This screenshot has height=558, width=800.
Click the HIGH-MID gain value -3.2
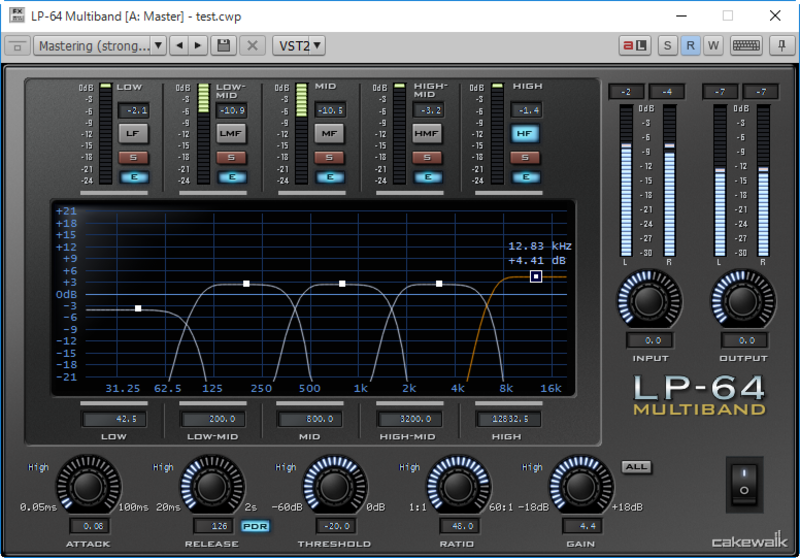(x=429, y=110)
